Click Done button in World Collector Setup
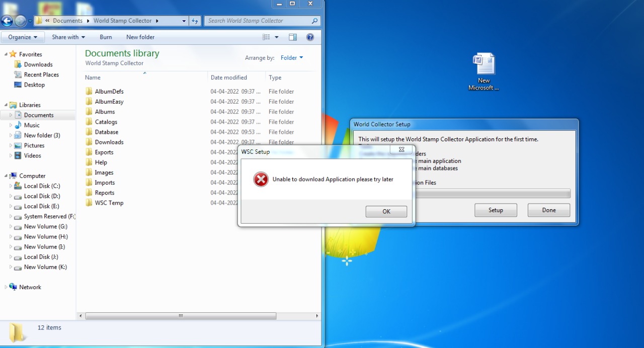Screen dimensions: 644x348 coord(549,210)
